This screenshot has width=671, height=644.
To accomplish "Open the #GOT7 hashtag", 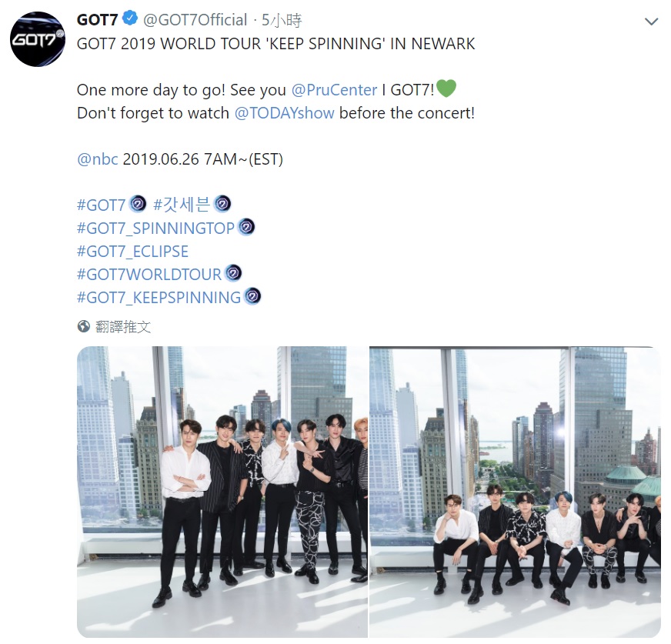I will 101,205.
